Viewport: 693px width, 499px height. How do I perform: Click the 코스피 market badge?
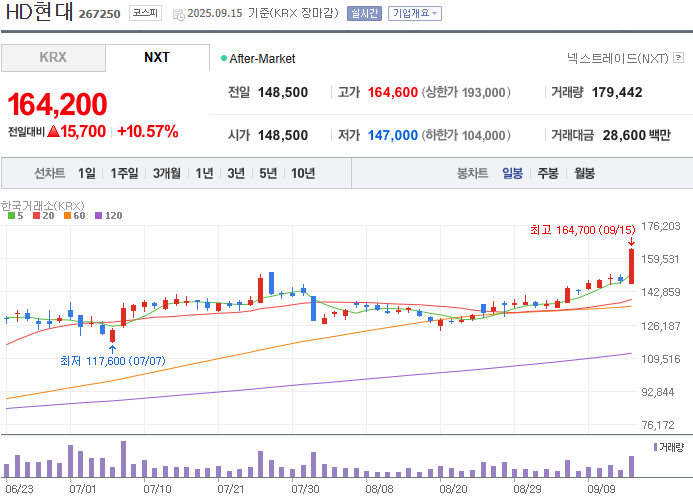[x=145, y=13]
